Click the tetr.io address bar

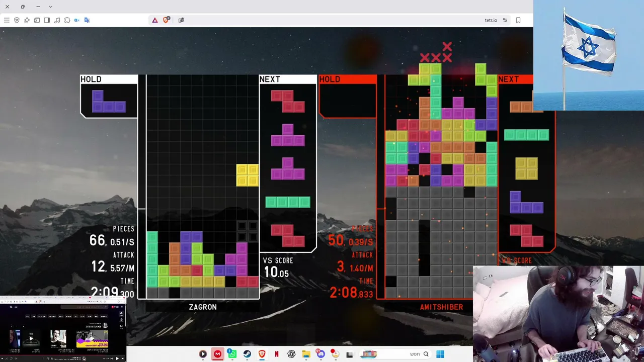click(x=491, y=20)
